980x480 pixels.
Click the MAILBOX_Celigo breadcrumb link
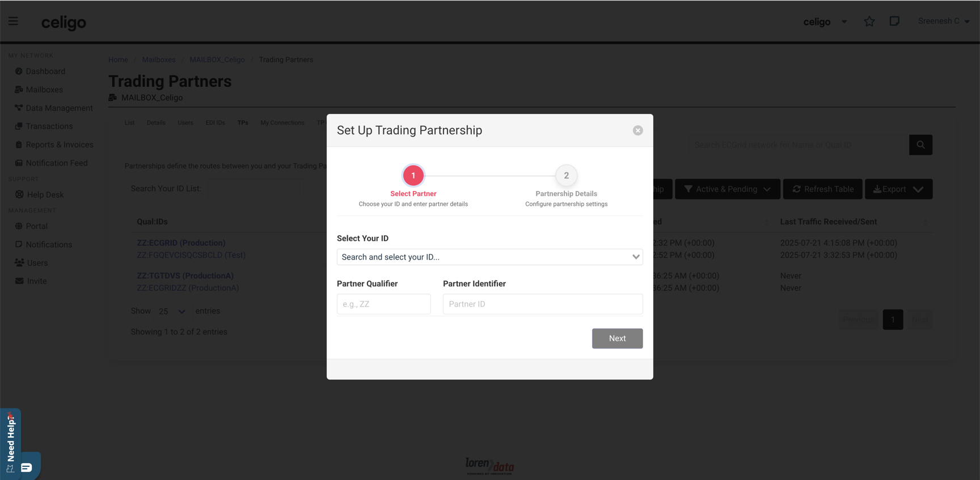[x=217, y=60]
